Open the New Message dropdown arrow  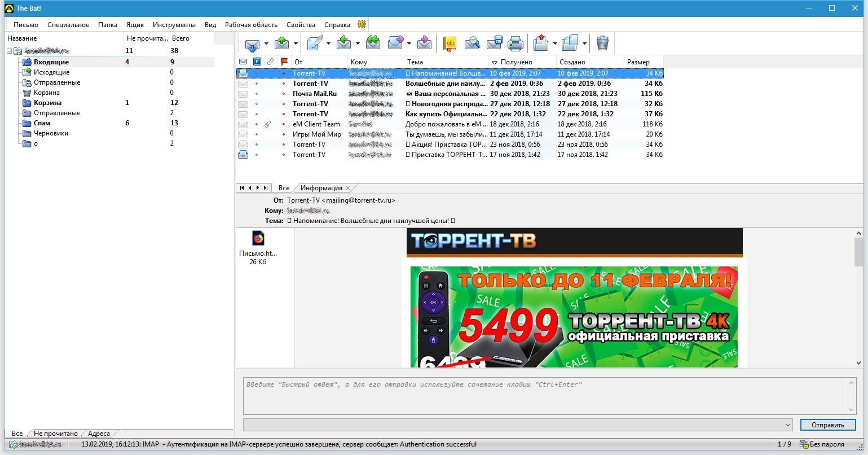[328, 43]
